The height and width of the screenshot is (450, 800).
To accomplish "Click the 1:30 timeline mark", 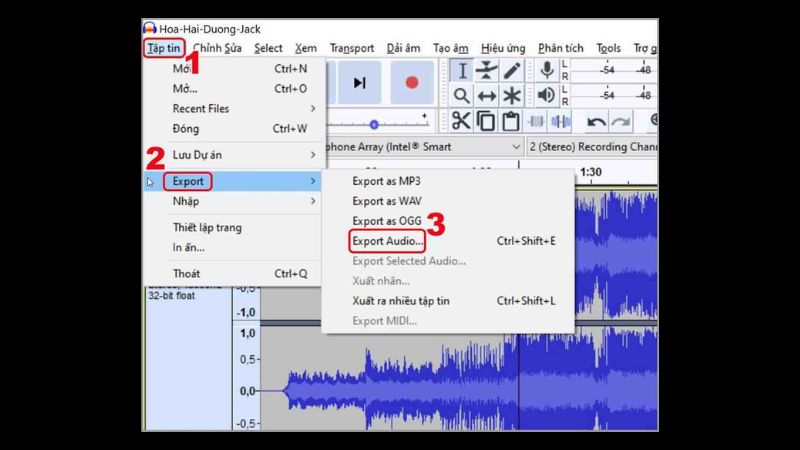I will pyautogui.click(x=591, y=172).
